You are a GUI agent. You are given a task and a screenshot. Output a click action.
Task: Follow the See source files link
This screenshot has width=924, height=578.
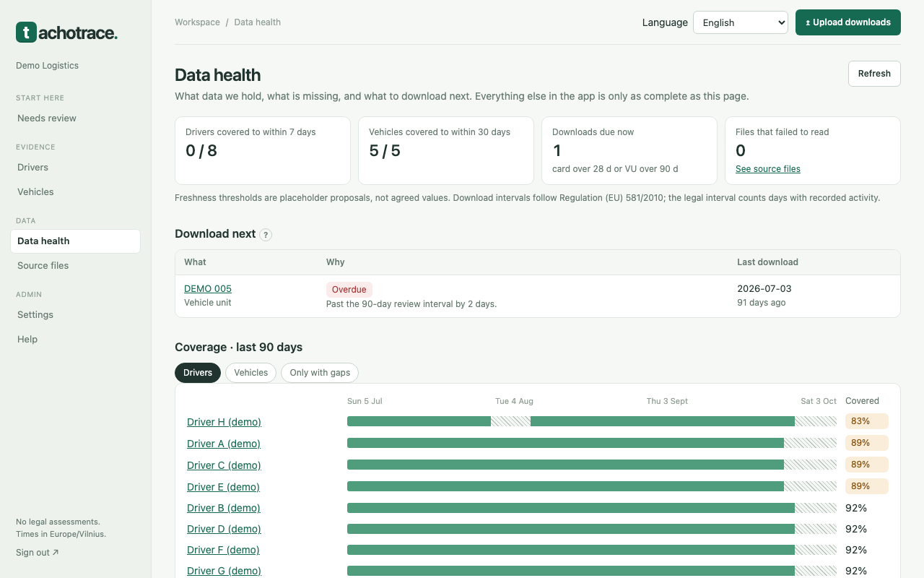[768, 169]
